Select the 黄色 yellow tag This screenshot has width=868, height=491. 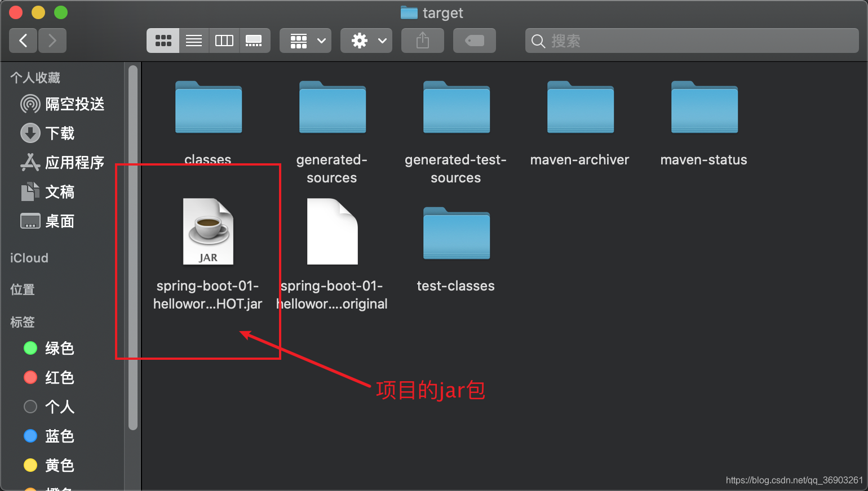(x=48, y=466)
